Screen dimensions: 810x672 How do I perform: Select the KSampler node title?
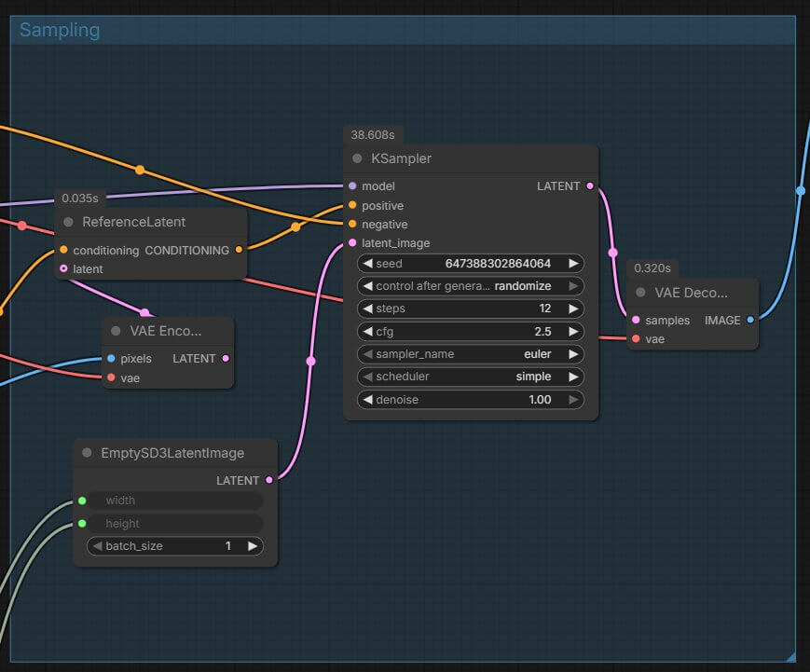coord(401,158)
